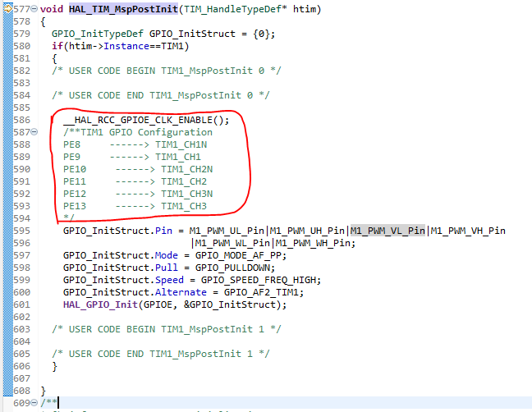
Task: Click the M1_PWM_UH_Pin identifier
Action: (307, 231)
